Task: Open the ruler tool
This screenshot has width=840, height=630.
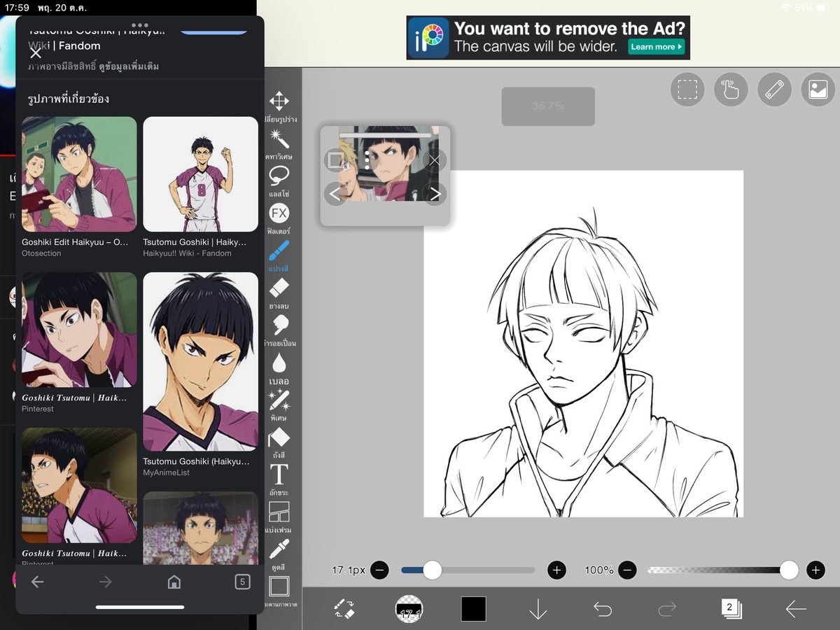Action: click(x=774, y=90)
